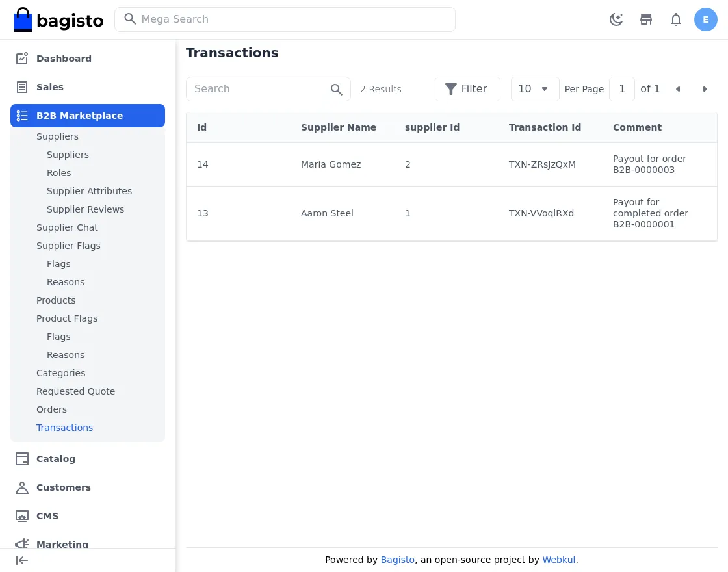This screenshot has width=728, height=572.
Task: Open Reasons under Product Flags
Action: [x=66, y=355]
